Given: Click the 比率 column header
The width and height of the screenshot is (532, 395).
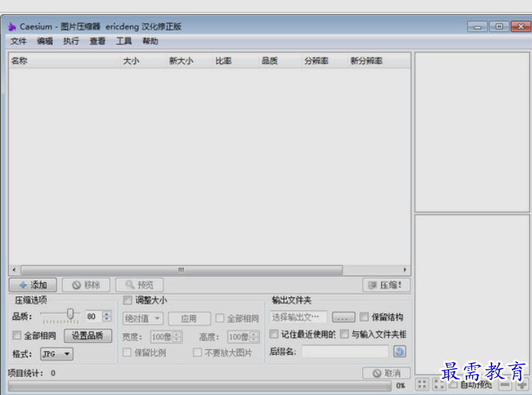Looking at the screenshot, I should tap(235, 61).
